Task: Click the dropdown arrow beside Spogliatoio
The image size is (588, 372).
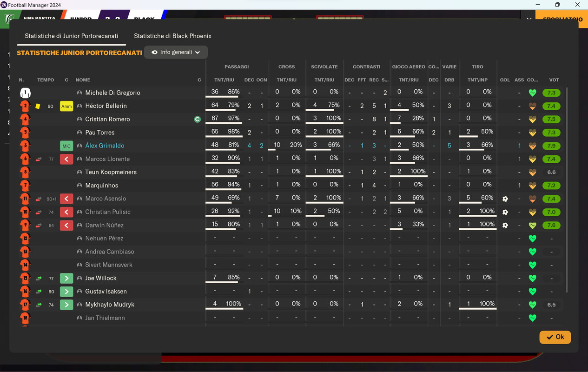Action: point(529,20)
